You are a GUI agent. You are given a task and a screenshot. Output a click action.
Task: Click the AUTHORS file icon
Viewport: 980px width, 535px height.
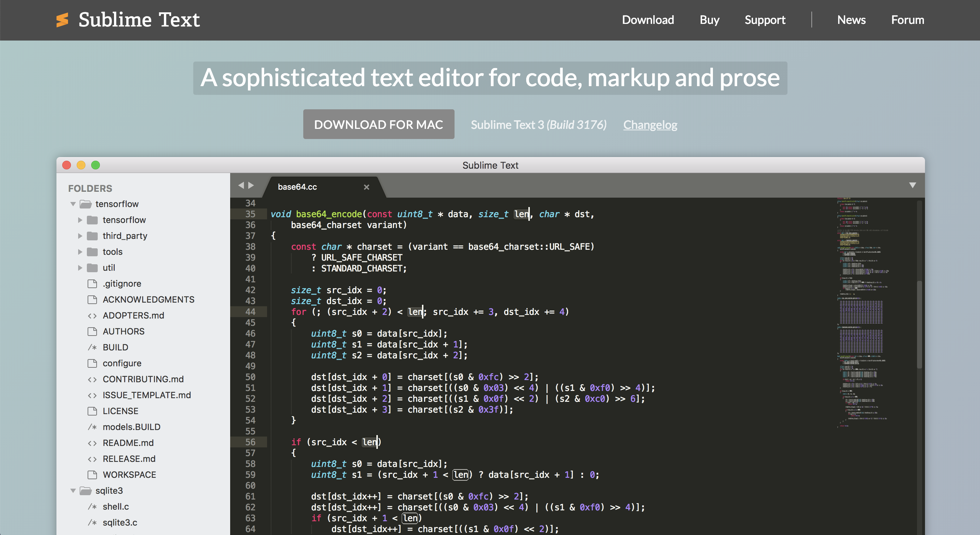(x=92, y=332)
